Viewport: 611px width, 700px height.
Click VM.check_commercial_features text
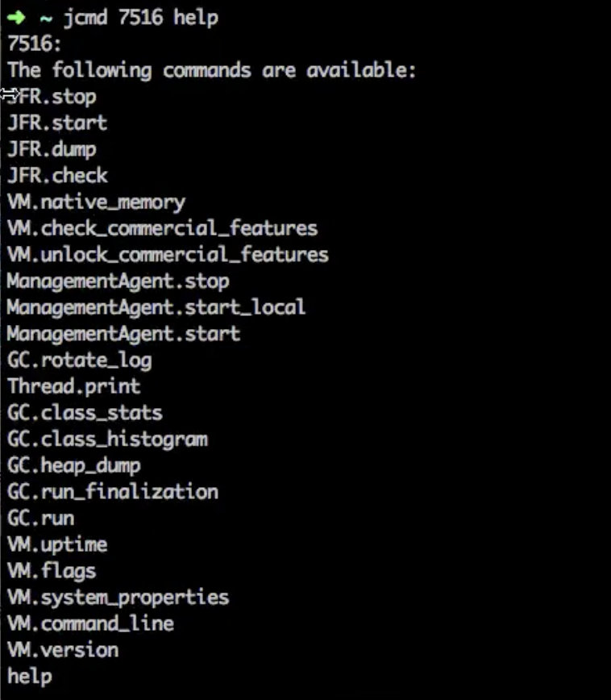(x=163, y=228)
